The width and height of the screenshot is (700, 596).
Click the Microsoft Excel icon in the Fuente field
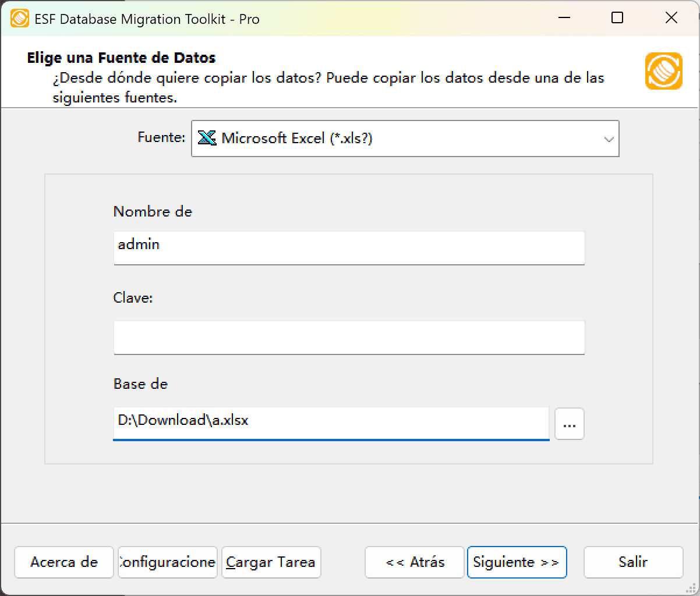[x=207, y=139]
